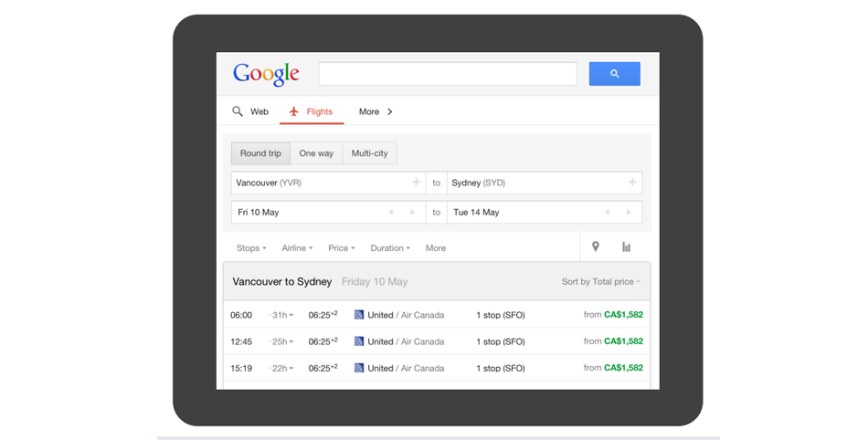Open the More search options tab

click(375, 111)
